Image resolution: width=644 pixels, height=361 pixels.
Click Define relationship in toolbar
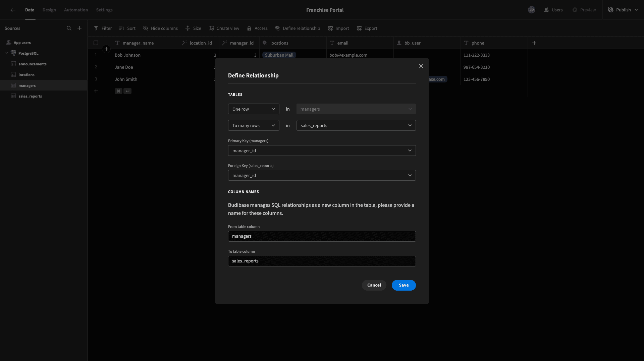[298, 28]
